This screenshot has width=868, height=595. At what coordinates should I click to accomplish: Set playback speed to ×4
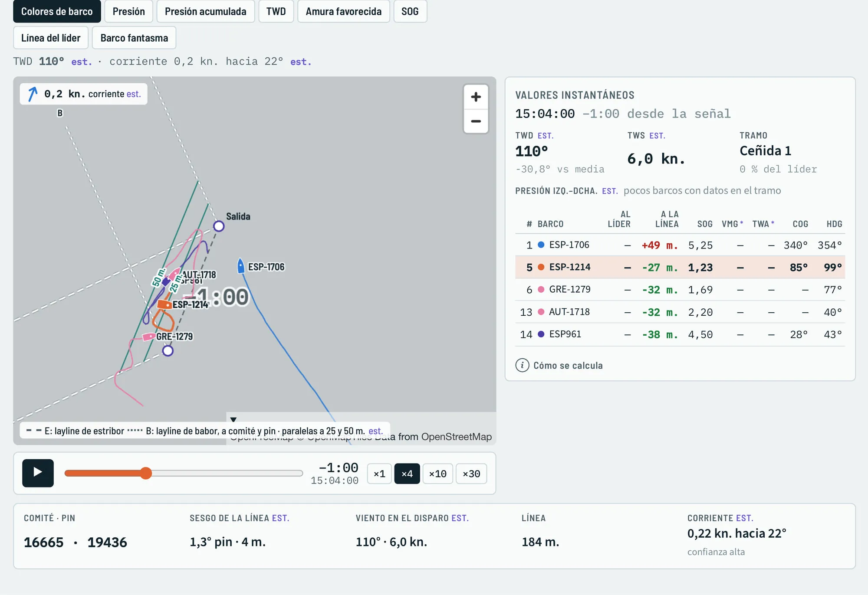click(407, 474)
